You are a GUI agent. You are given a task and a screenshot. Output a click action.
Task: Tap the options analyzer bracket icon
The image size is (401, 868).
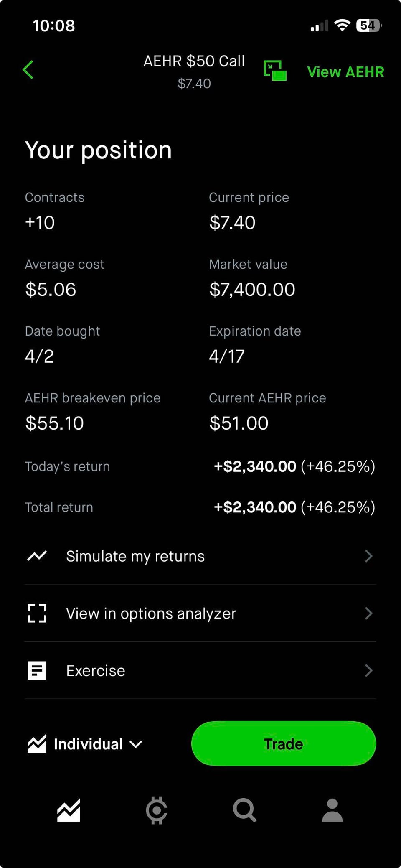pyautogui.click(x=37, y=613)
